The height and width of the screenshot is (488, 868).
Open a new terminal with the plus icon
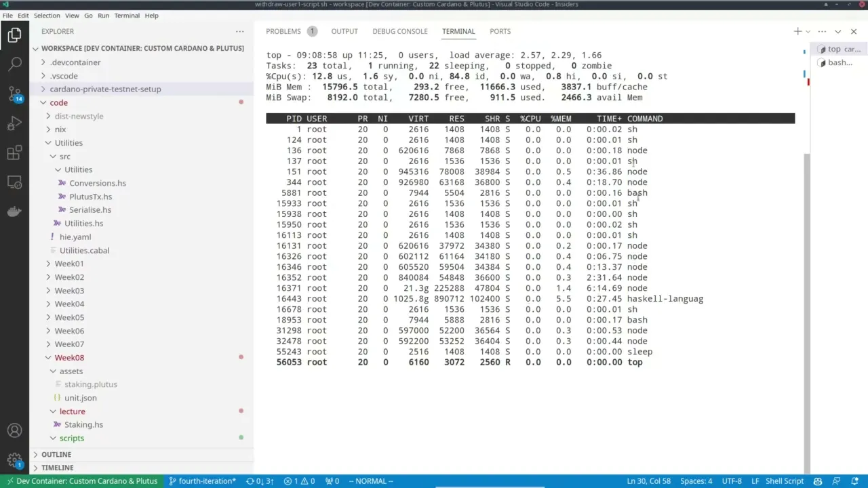[x=797, y=31]
